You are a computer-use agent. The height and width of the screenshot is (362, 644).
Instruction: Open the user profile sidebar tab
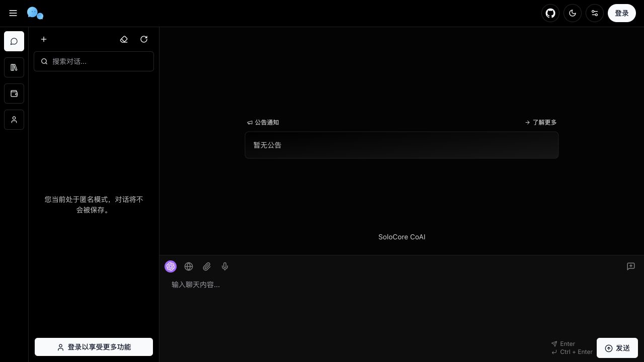click(14, 120)
